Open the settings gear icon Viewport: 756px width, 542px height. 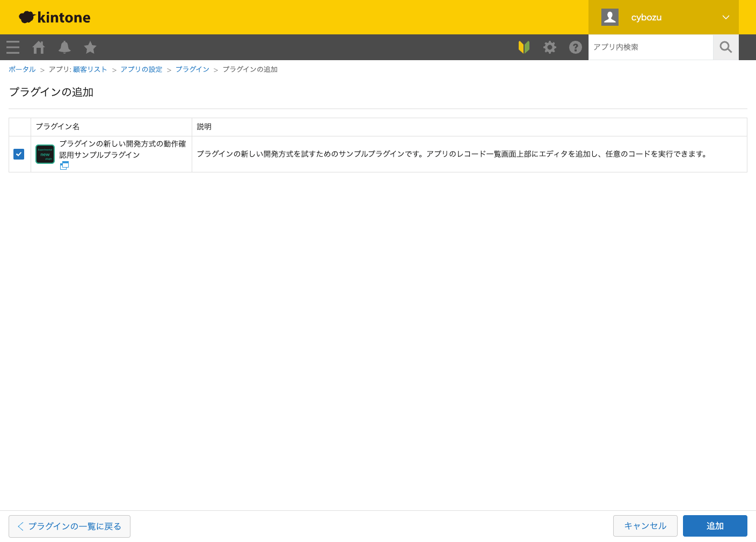pyautogui.click(x=550, y=47)
